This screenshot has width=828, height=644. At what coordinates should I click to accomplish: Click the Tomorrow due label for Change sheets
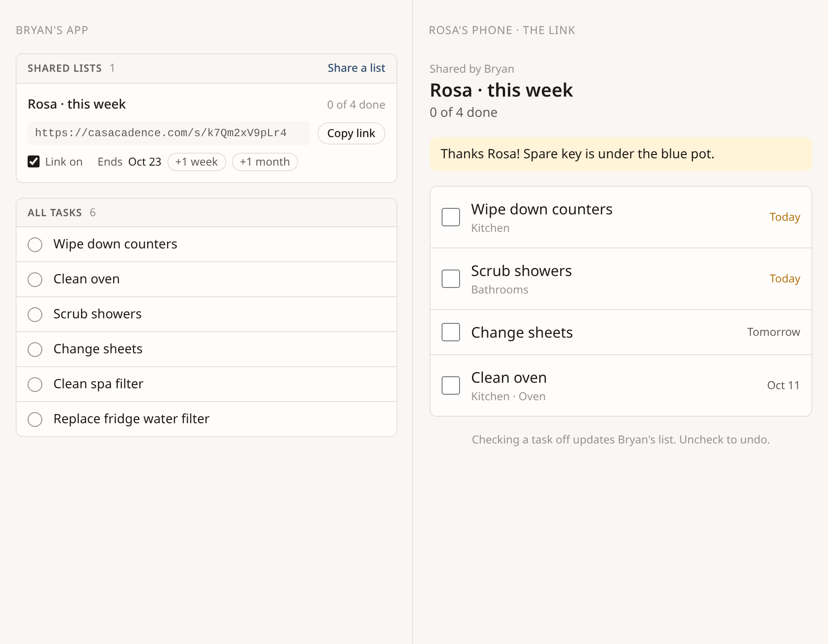click(x=774, y=332)
